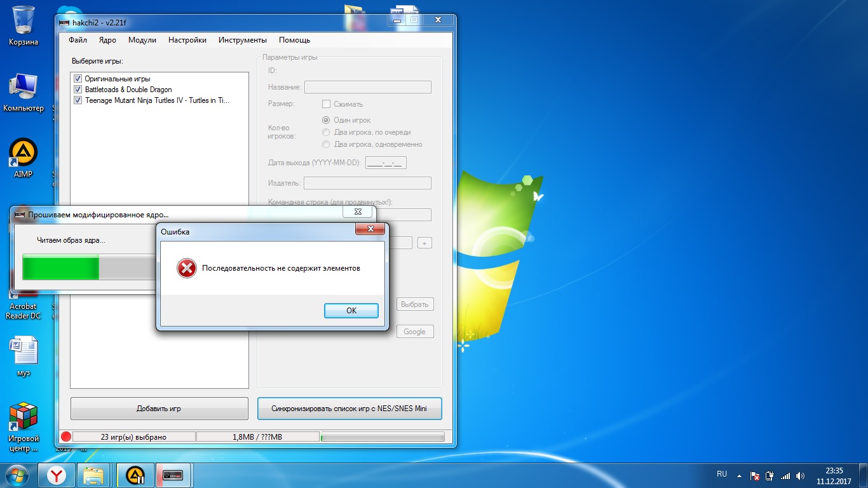
Task: Click Синхронизировать список игр с NES/SNES Mini
Action: click(x=349, y=409)
